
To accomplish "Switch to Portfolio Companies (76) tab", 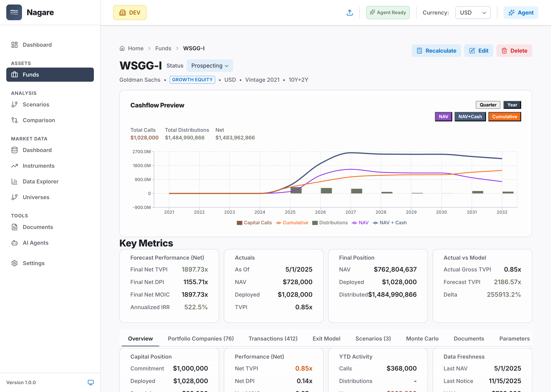I will click(200, 339).
